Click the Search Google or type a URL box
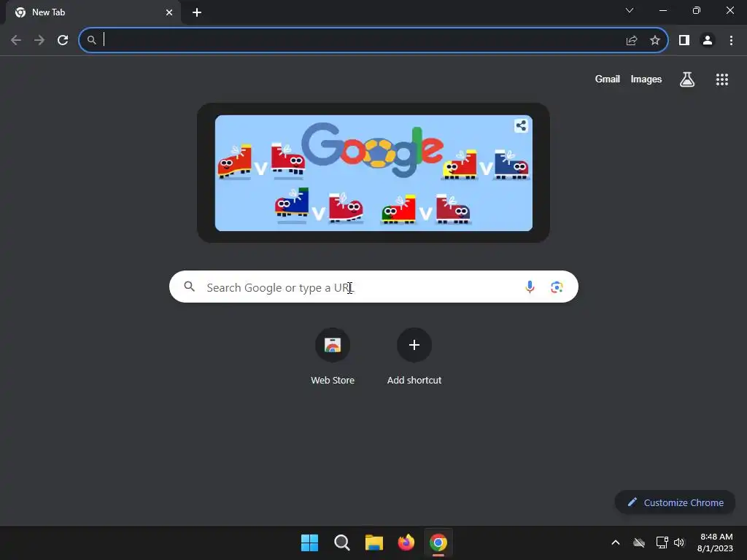Screen dimensions: 747x560 (373, 287)
